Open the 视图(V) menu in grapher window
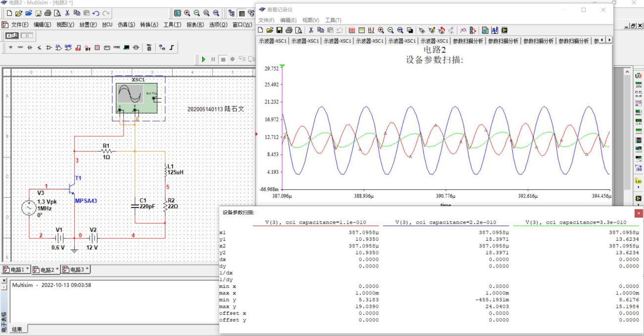The width and height of the screenshot is (644, 336). tap(311, 20)
